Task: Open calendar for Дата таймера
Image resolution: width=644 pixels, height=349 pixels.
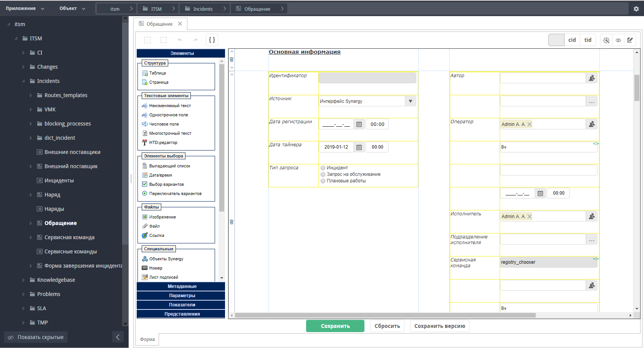Action: tap(359, 147)
